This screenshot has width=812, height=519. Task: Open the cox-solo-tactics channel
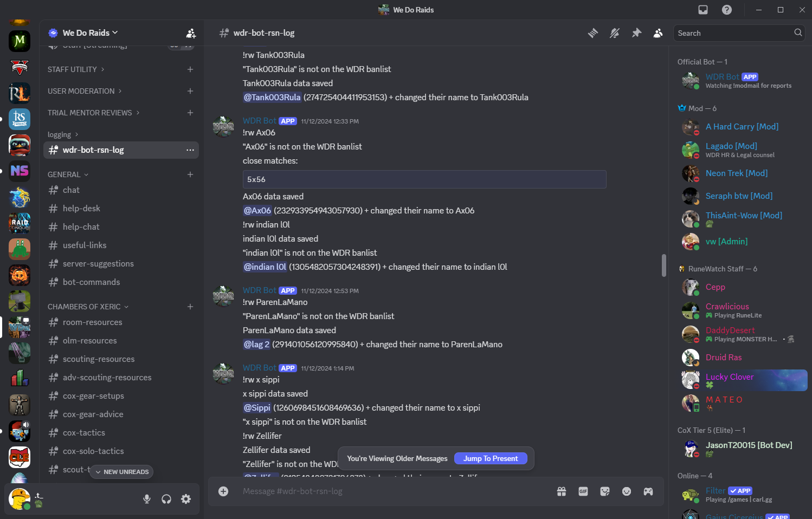point(121,451)
